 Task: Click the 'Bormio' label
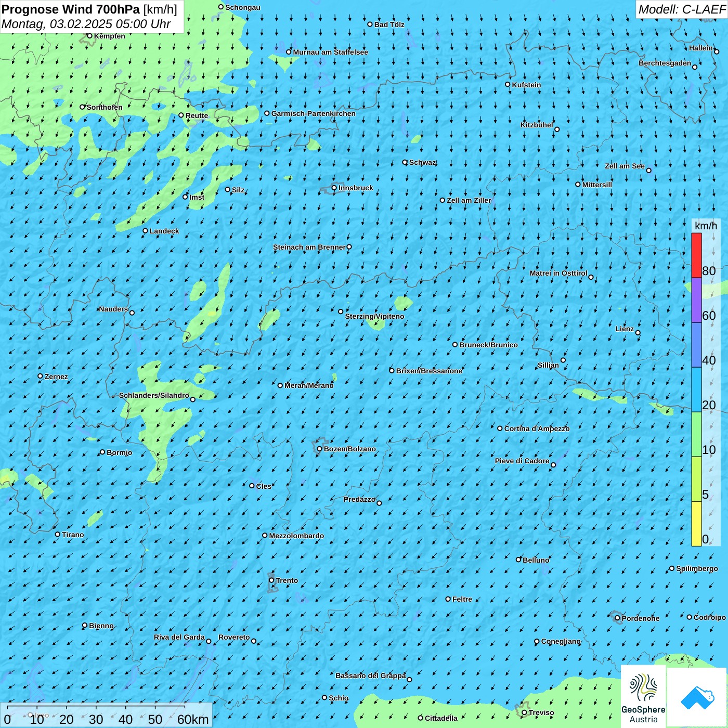(119, 452)
